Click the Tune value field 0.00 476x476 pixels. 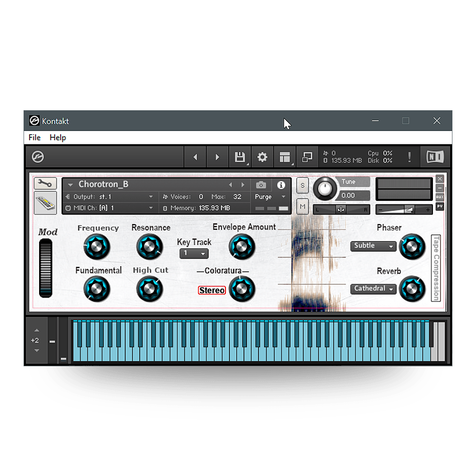tap(354, 195)
